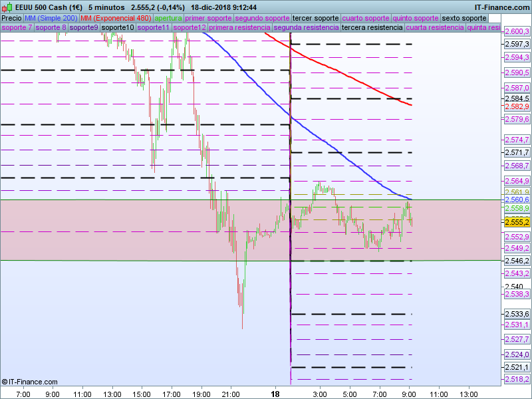
Task: Choose the soporte12 legend entry
Action: click(190, 27)
